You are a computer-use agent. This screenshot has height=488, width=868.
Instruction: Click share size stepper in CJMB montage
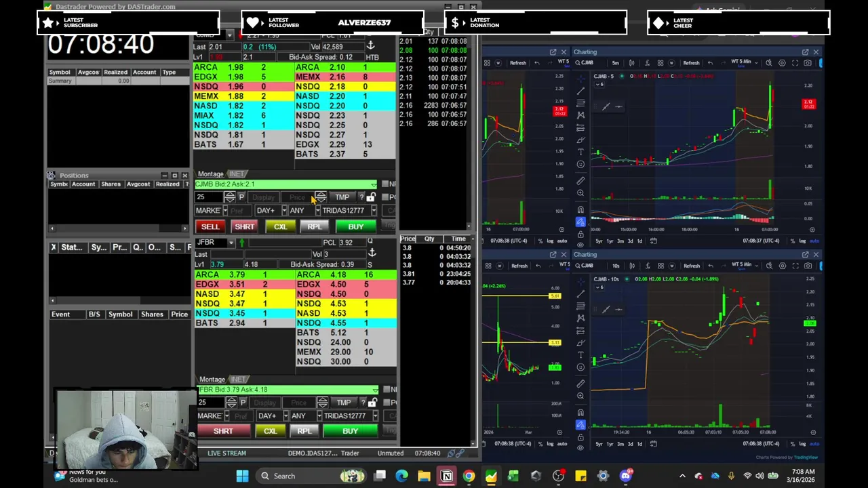(231, 197)
